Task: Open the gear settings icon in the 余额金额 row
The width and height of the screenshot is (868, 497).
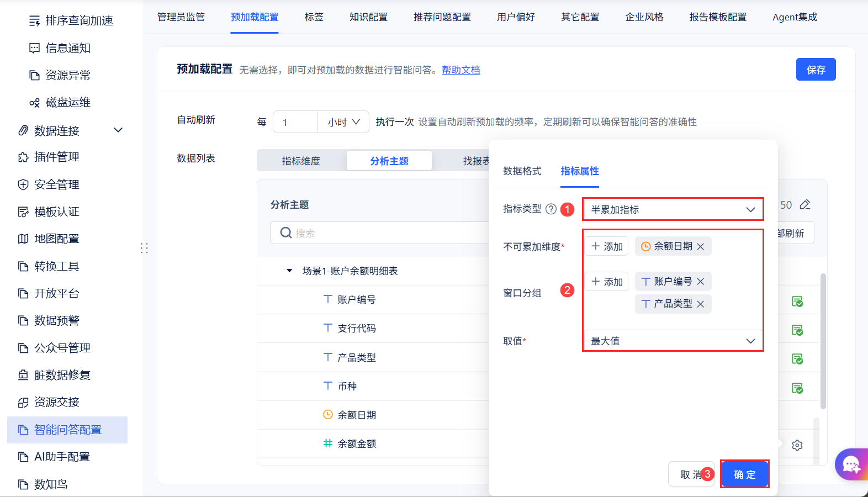Action: [x=797, y=445]
